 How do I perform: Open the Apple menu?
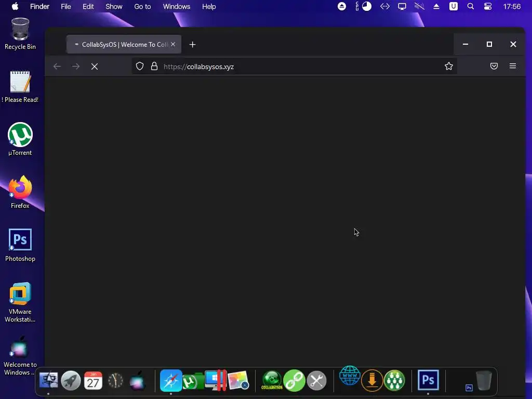(15, 6)
